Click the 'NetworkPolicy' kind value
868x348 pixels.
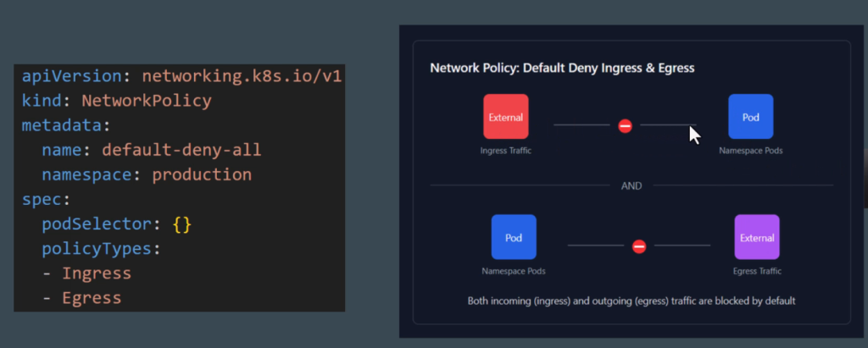click(146, 102)
